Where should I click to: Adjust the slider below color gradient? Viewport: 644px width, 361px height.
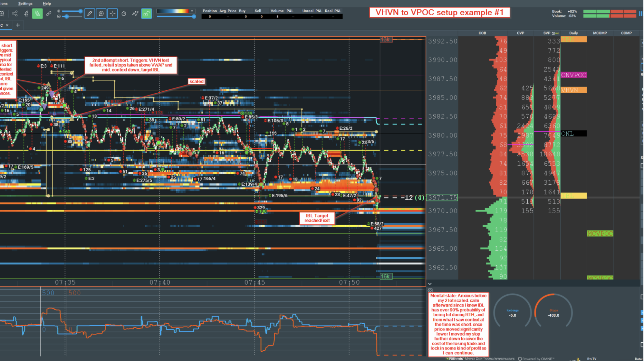(x=193, y=16)
